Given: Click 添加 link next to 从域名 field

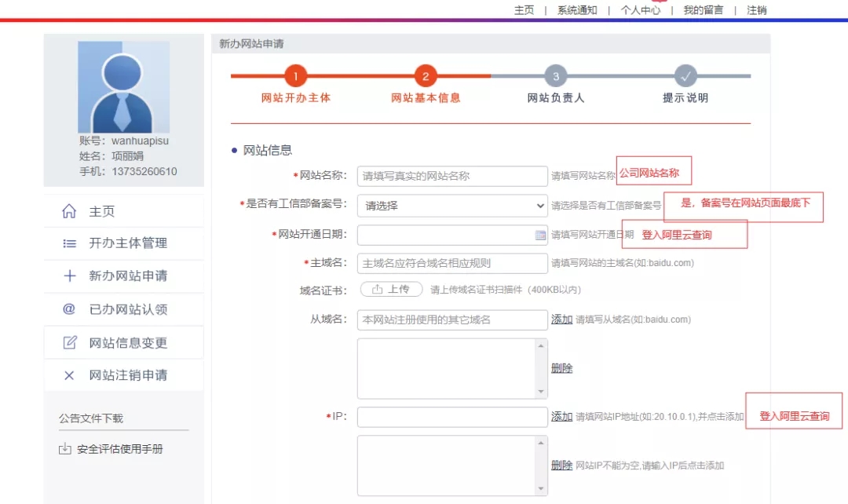Looking at the screenshot, I should 561,320.
